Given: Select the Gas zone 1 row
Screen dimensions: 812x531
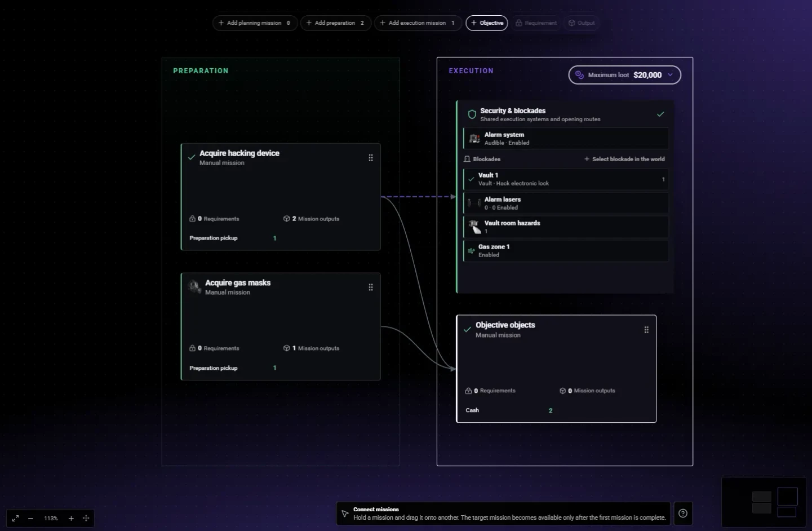Looking at the screenshot, I should coord(566,251).
